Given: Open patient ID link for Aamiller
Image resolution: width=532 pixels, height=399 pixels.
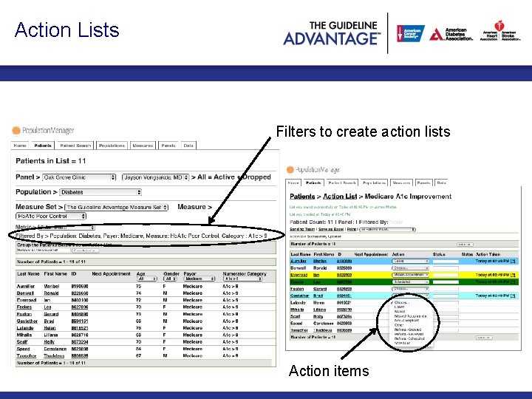Looking at the screenshot, I should (x=80, y=287).
